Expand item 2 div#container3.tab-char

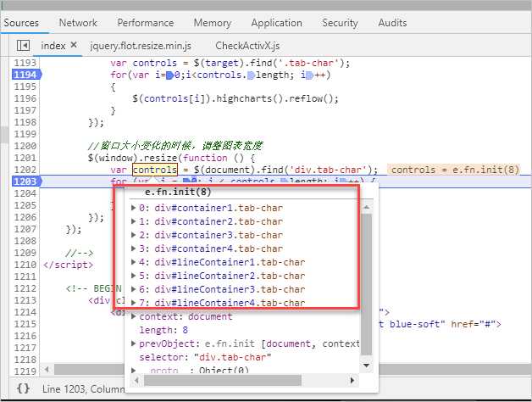(x=134, y=235)
